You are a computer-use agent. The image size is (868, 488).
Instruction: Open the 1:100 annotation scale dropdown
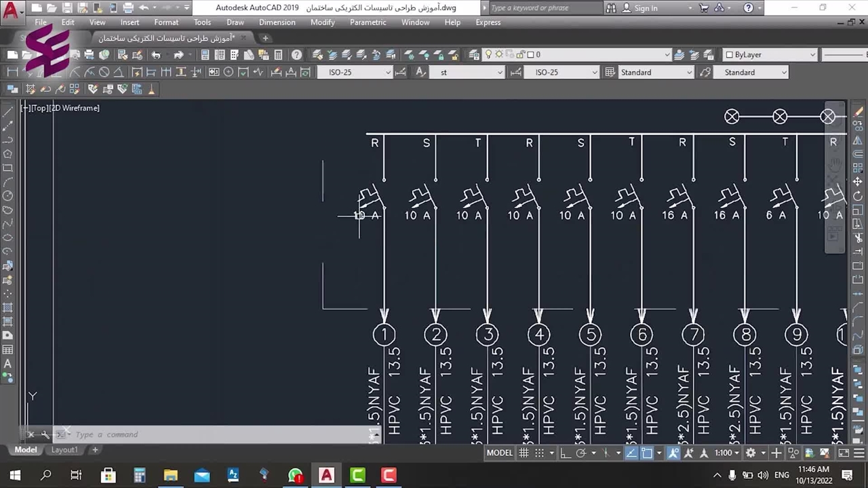coord(727,453)
